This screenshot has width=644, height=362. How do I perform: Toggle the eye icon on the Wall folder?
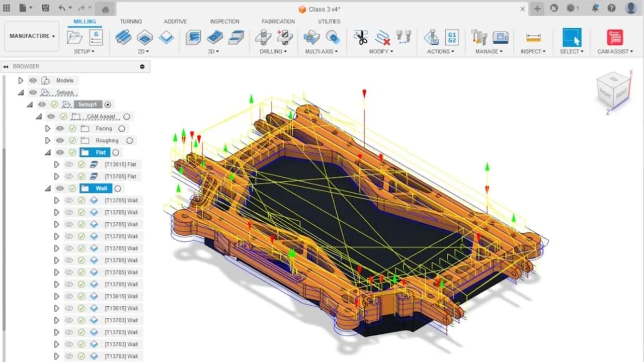60,188
